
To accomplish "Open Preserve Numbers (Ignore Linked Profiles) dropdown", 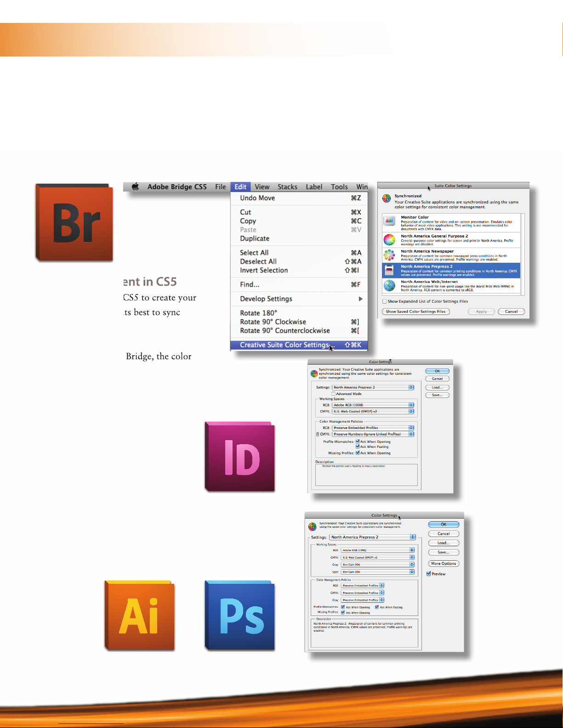I will pos(373,434).
